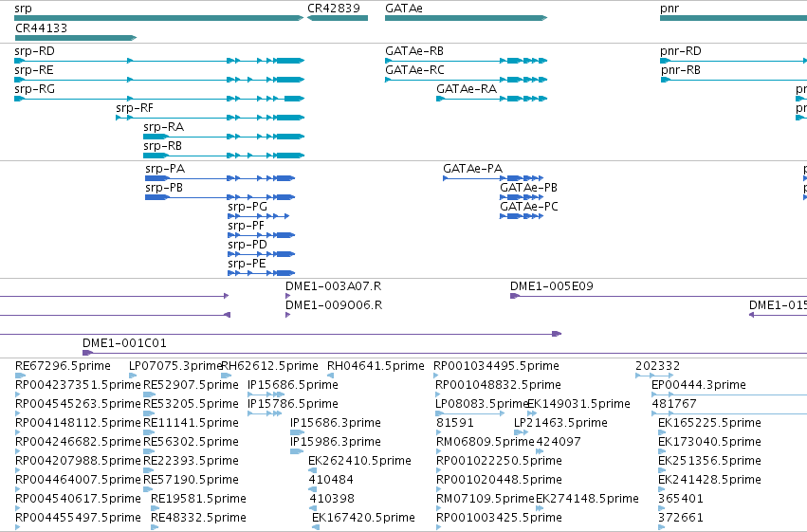Viewport: 807px width, 532px height.
Task: Click the srp-RF transcript label
Action: [x=135, y=108]
